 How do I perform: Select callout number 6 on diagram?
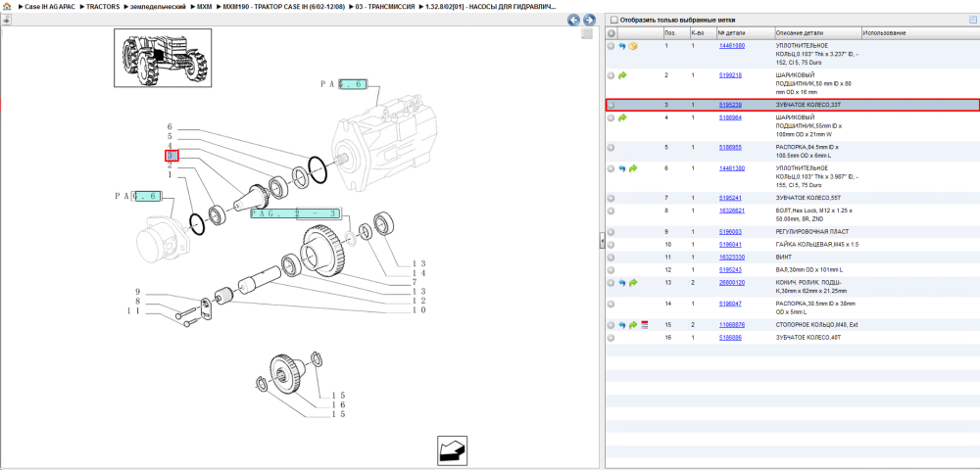pyautogui.click(x=170, y=127)
